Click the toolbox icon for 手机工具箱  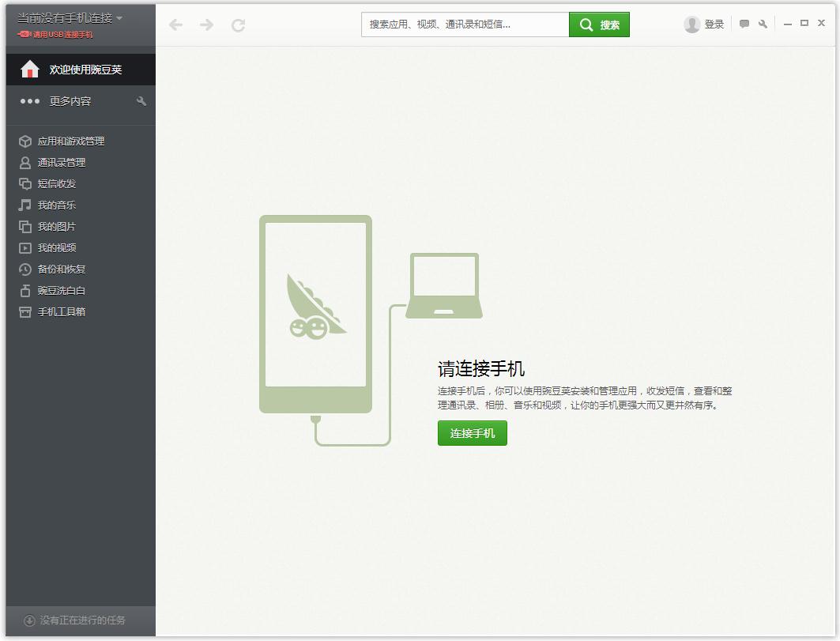(25, 312)
